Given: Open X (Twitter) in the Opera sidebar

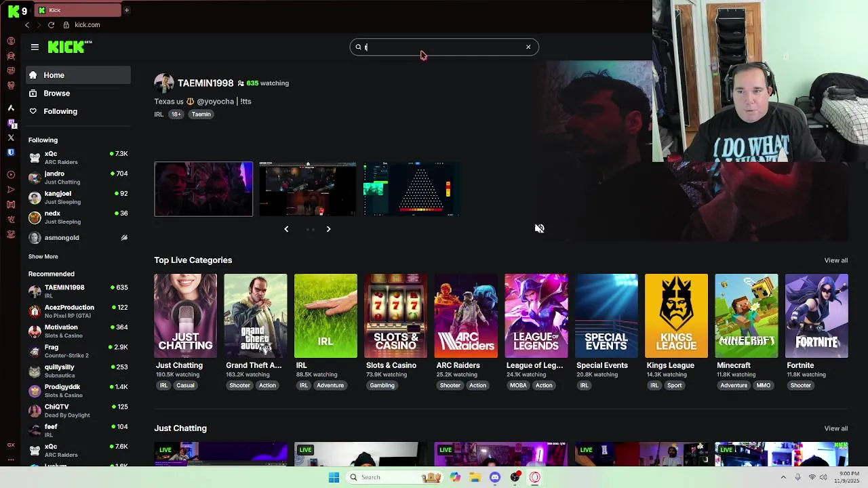Looking at the screenshot, I should pyautogui.click(x=11, y=138).
